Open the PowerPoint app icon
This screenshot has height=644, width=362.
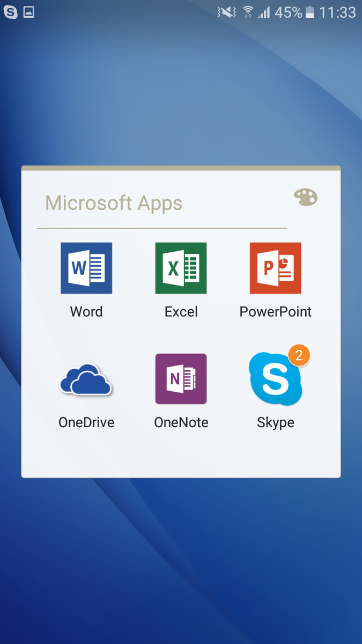click(x=275, y=268)
